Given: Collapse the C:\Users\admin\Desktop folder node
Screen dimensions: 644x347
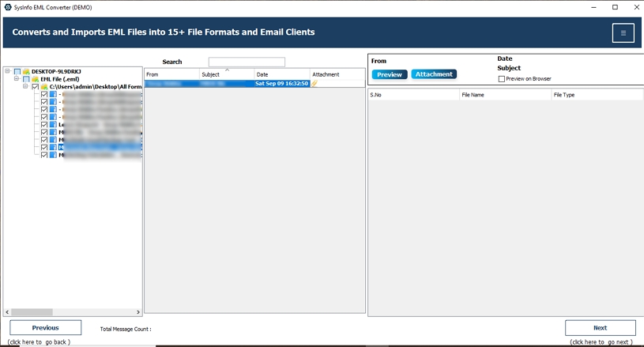Looking at the screenshot, I should (x=25, y=86).
